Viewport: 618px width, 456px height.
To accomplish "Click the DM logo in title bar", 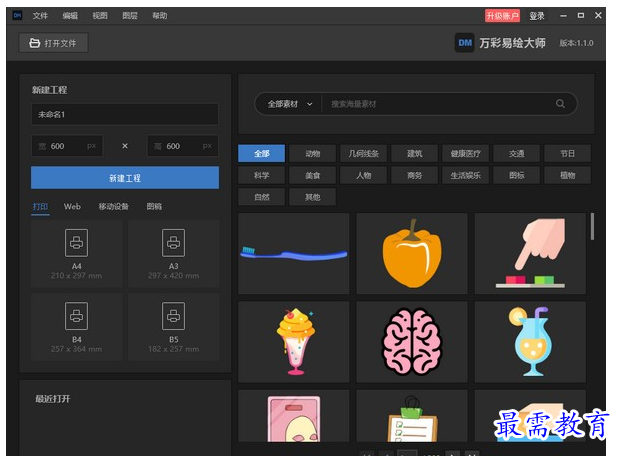I will tap(17, 16).
